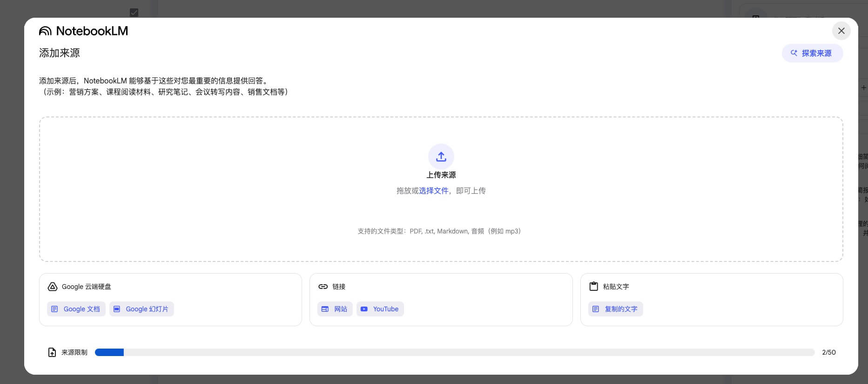868x384 pixels.
Task: Add a Google 文档 source
Action: (76, 309)
